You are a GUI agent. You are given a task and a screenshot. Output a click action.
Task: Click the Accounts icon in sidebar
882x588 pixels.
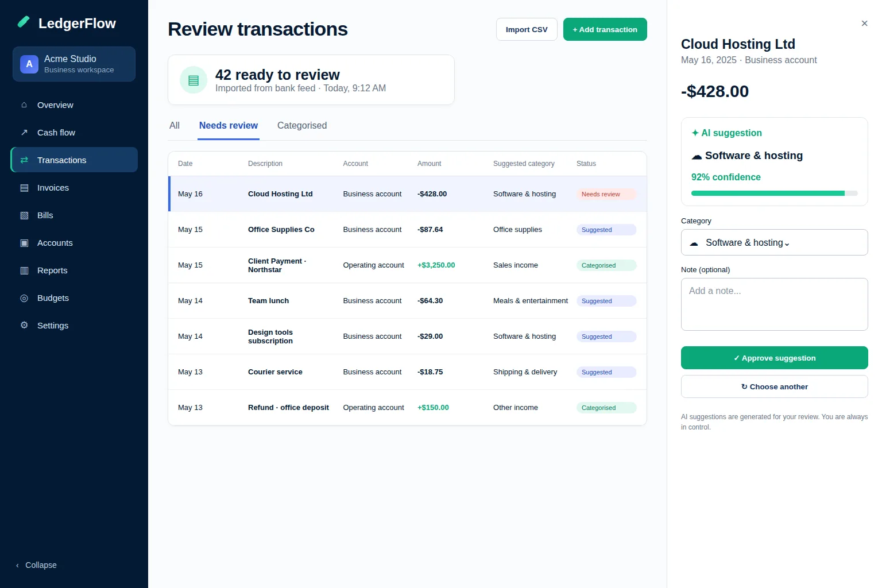coord(24,243)
